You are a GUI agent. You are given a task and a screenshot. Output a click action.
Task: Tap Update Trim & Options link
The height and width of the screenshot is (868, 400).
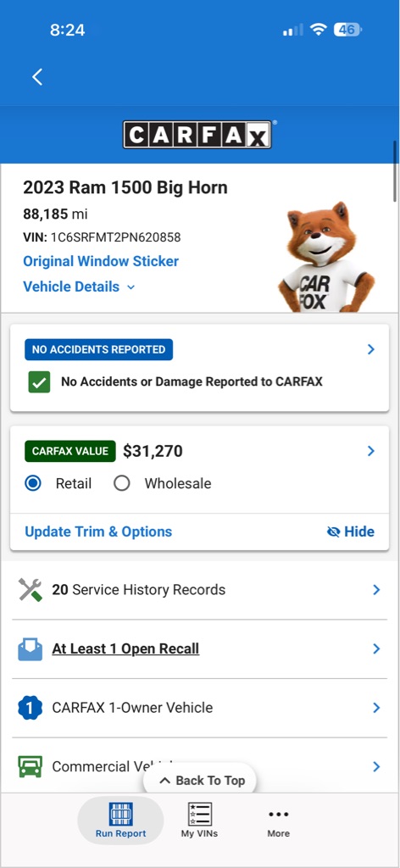(98, 531)
